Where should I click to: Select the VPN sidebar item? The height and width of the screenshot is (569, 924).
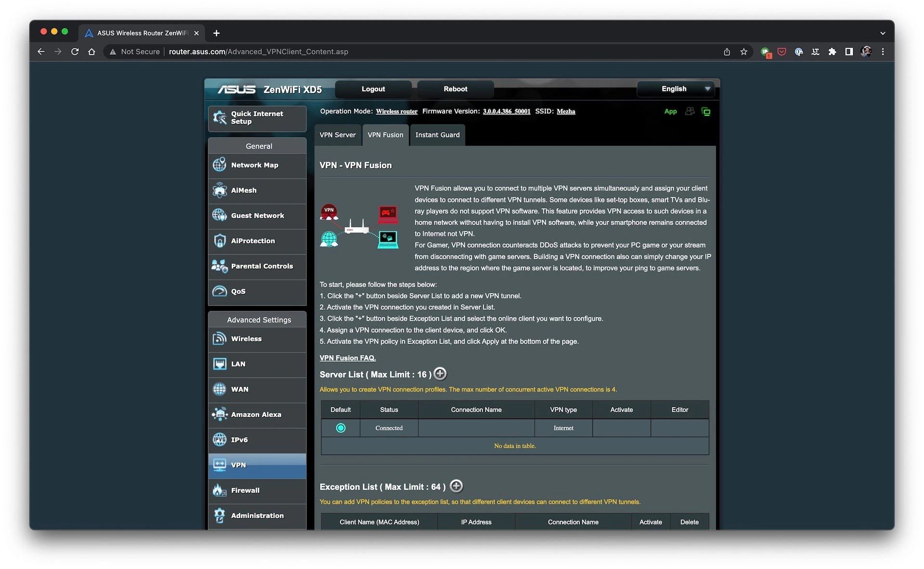point(257,465)
